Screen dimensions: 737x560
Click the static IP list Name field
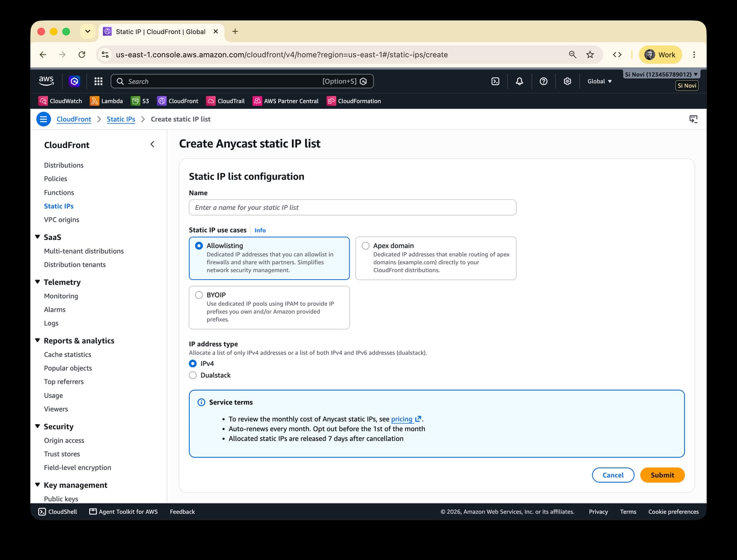[x=352, y=208]
